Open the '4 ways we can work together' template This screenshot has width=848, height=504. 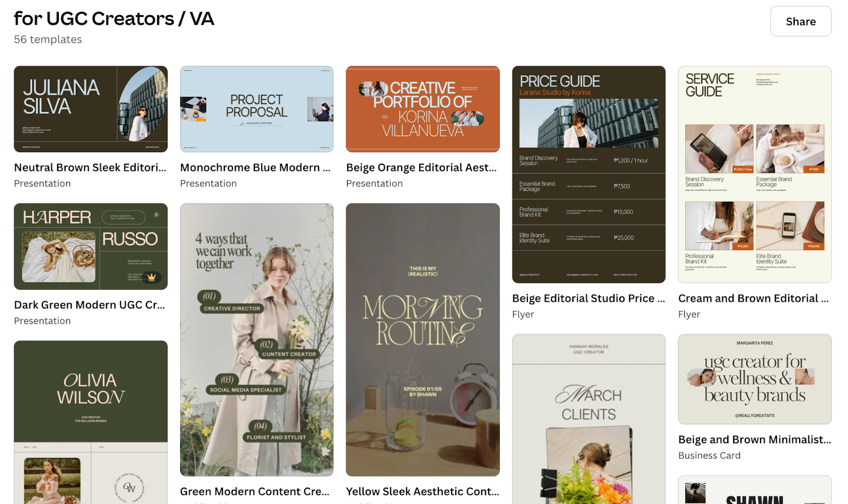[257, 340]
